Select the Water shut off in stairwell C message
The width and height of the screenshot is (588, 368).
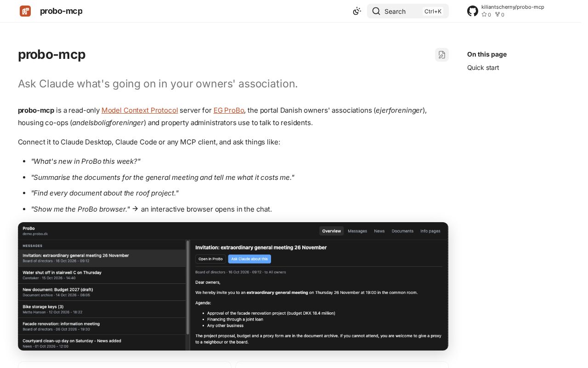point(102,275)
